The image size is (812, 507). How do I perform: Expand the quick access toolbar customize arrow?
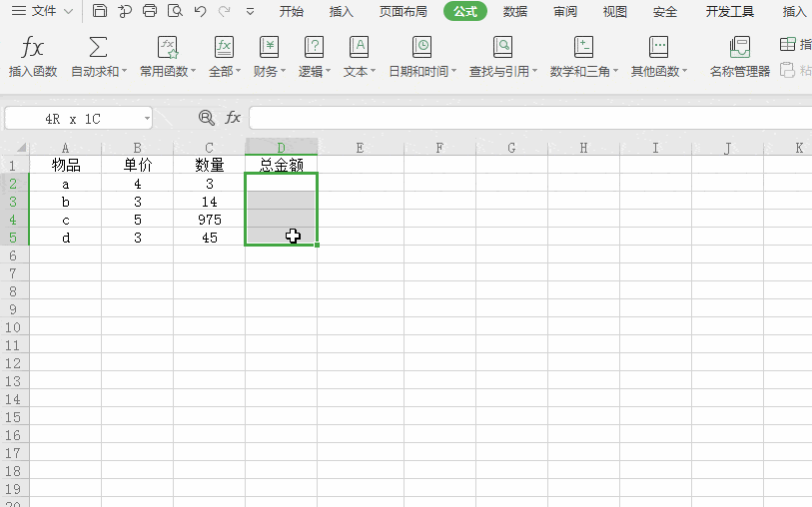(250, 12)
